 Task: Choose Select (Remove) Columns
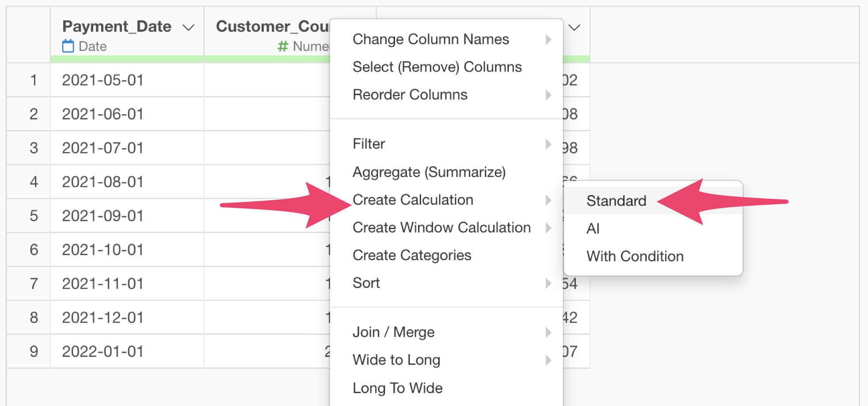click(446, 67)
